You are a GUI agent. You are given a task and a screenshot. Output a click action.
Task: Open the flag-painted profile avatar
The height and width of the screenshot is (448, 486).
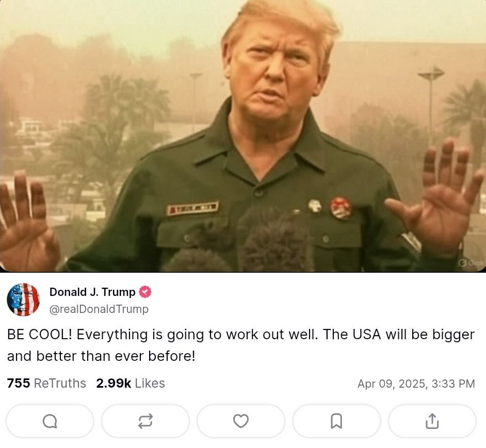click(x=23, y=300)
